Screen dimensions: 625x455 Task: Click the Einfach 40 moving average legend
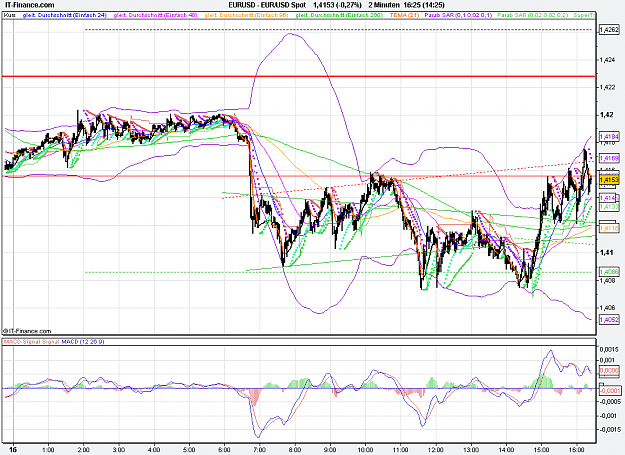coord(155,15)
